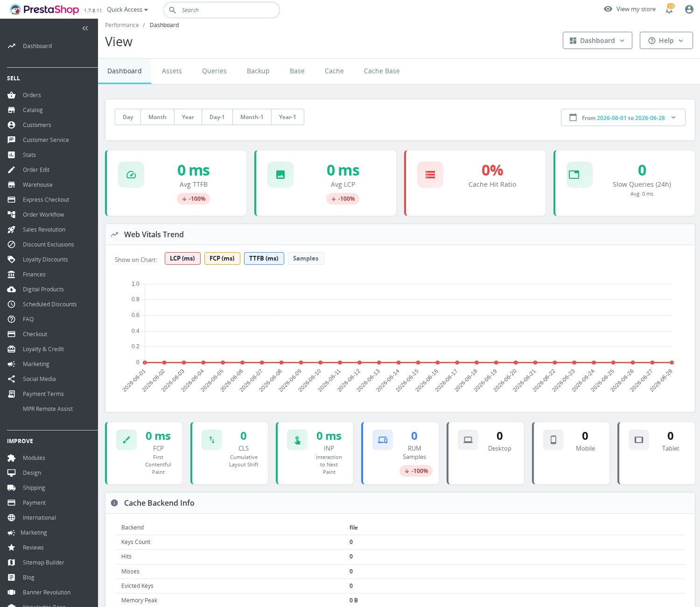Toggle FCP (ms) series on chart

[222, 258]
